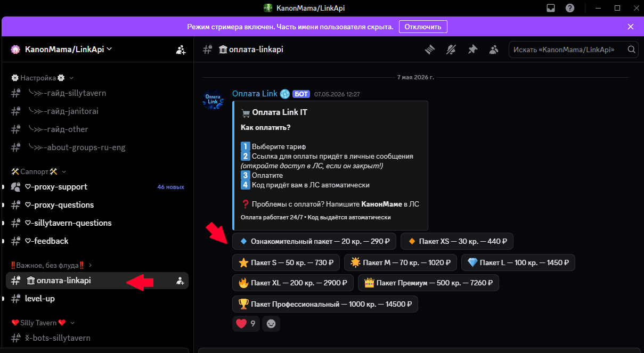This screenshot has height=353, width=644.
Task: Click the 46 новых unread badge
Action: click(x=170, y=187)
